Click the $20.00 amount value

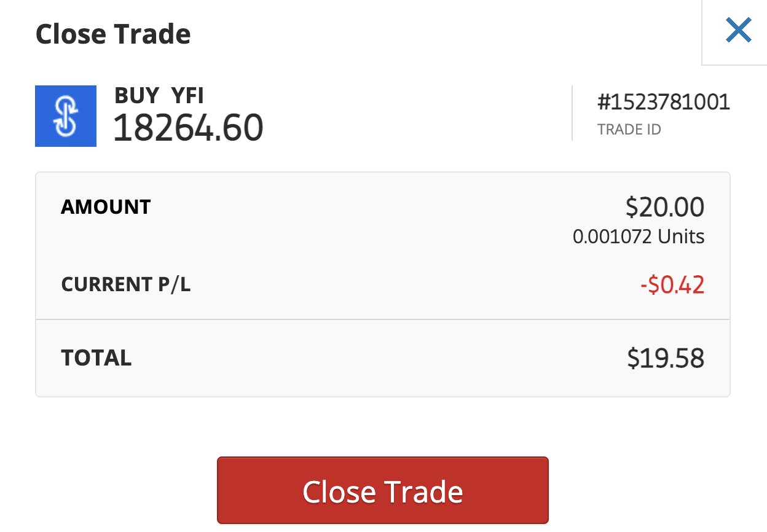tap(665, 207)
